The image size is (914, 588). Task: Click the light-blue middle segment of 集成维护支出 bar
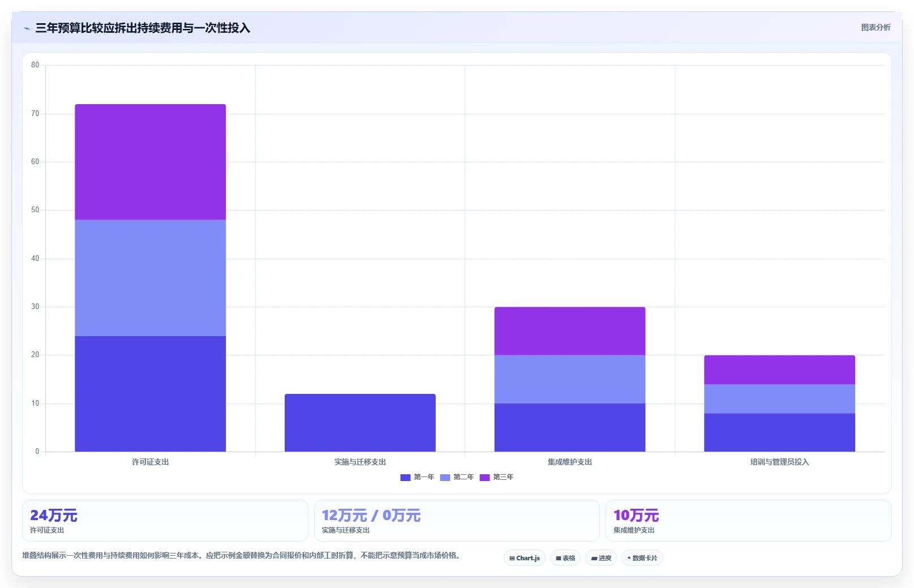pyautogui.click(x=570, y=379)
